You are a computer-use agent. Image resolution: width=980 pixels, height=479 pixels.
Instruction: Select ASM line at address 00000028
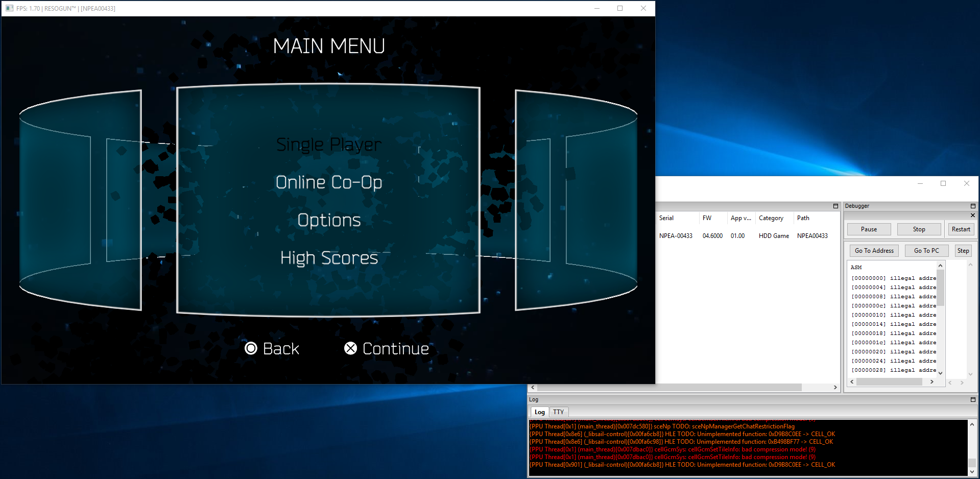pyautogui.click(x=893, y=370)
